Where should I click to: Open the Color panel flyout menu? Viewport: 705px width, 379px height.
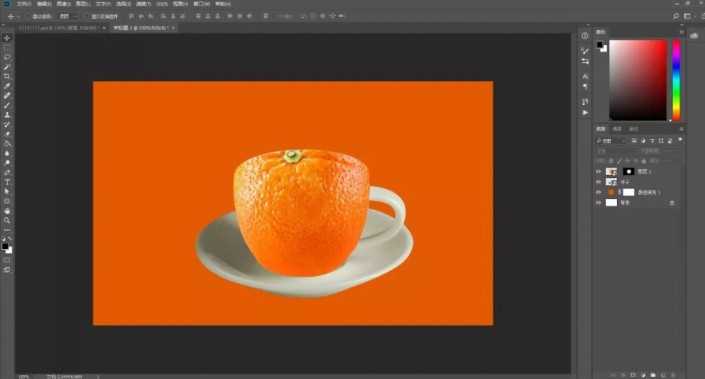(682, 32)
